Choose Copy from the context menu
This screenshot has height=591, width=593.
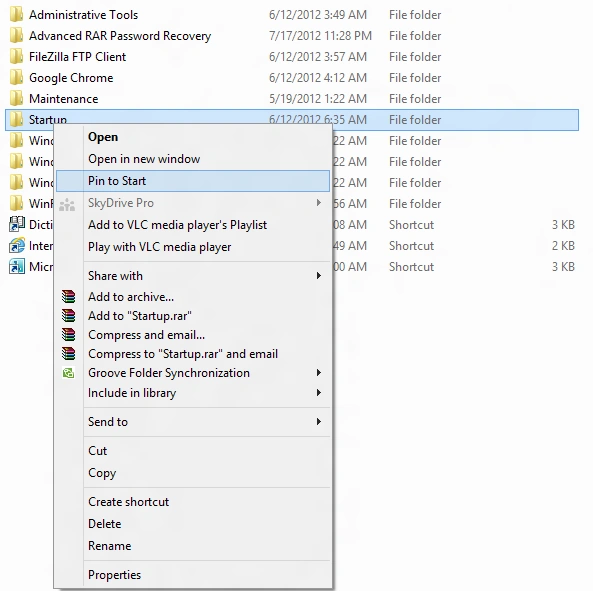(193, 473)
